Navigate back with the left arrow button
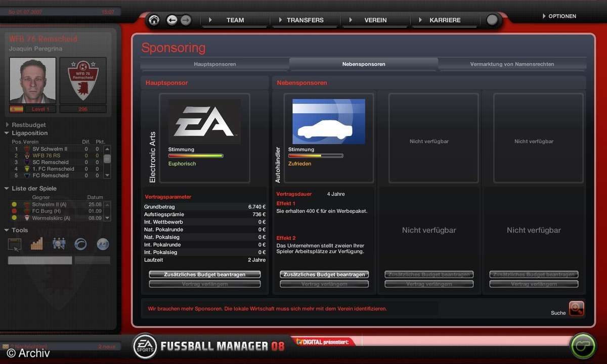 [172, 20]
